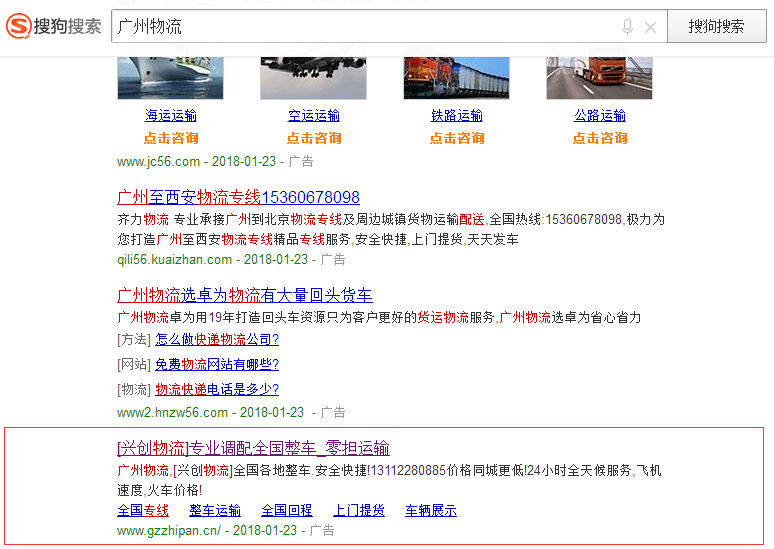Open the ship sea transport thumbnail

point(171,77)
